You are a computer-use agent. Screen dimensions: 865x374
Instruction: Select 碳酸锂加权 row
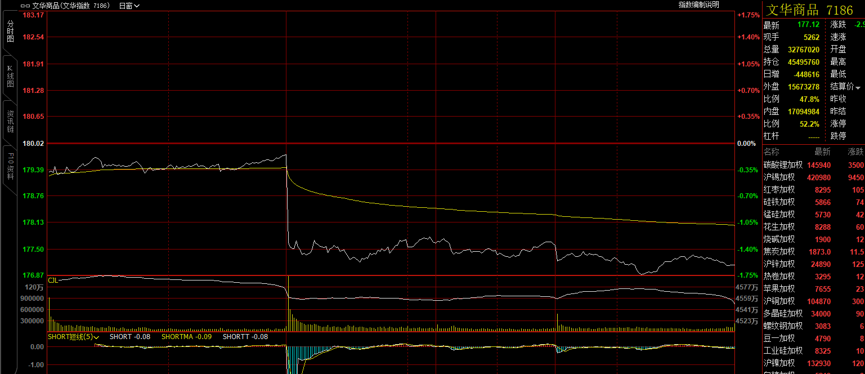pos(814,165)
